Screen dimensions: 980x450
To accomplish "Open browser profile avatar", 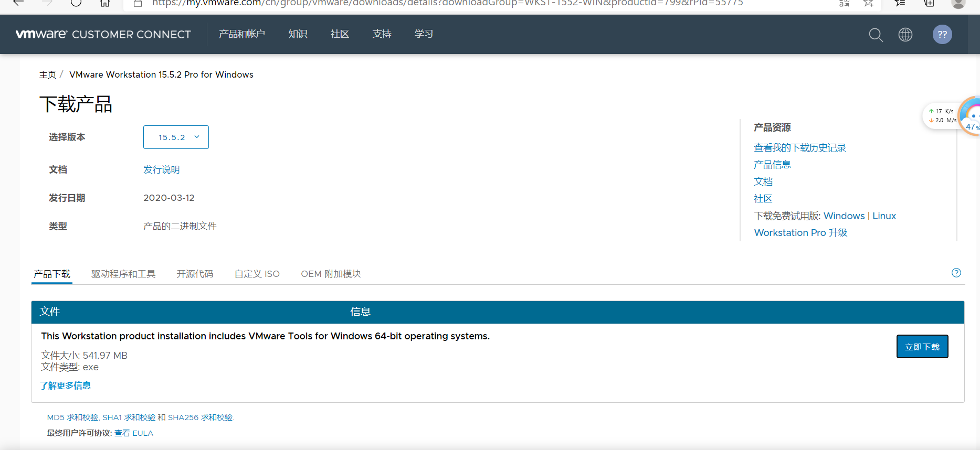I will [x=958, y=3].
